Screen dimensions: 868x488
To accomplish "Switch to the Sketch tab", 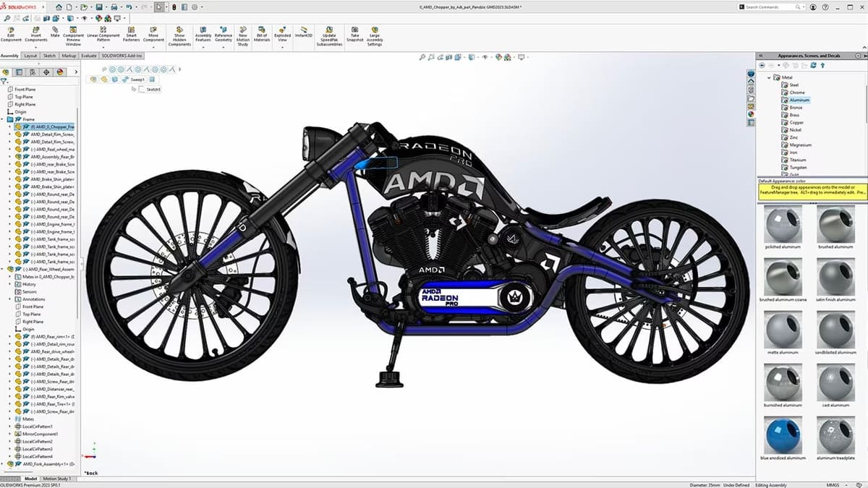I will click(50, 55).
